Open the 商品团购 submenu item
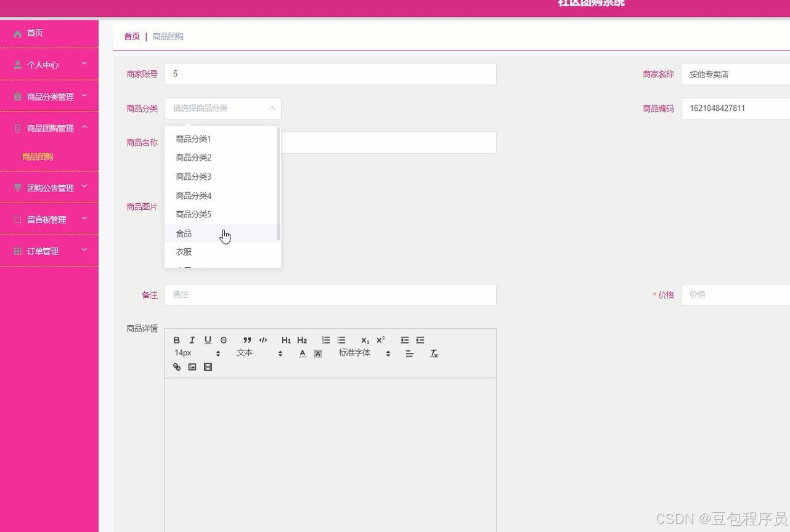Screen dimensions: 790x532 [38, 156]
